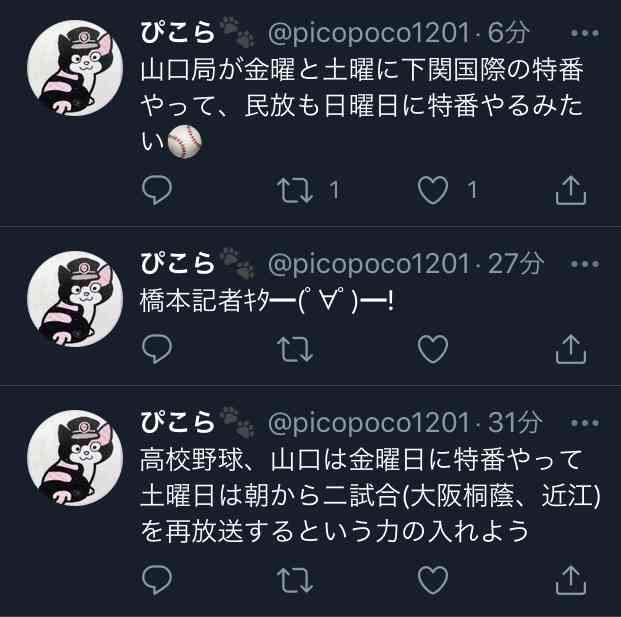
Task: Open ぴこら display name on 橋本記者 tweet
Action: click(x=177, y=263)
